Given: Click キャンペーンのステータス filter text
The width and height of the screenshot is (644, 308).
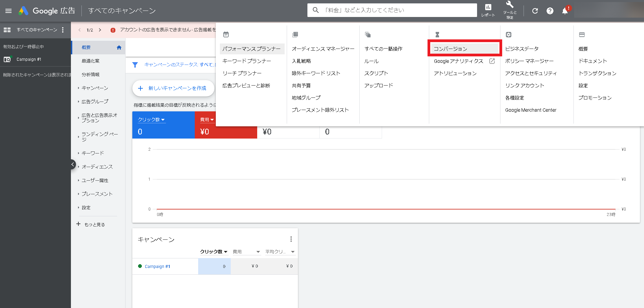Looking at the screenshot, I should (179, 65).
